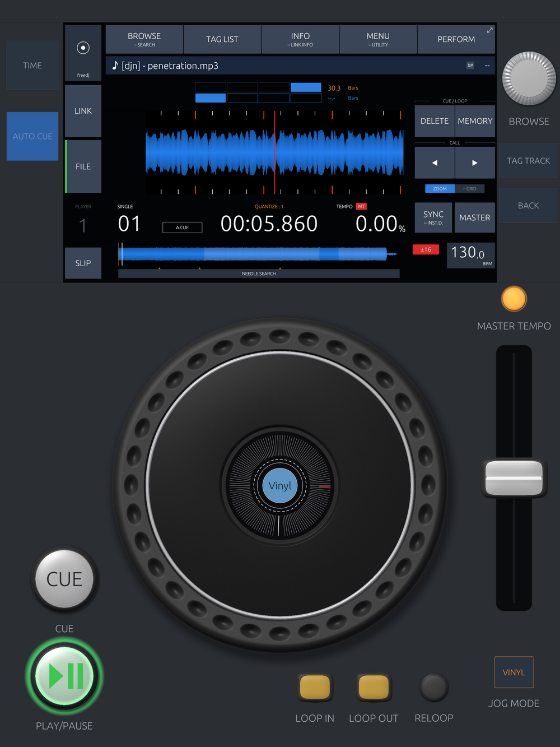The image size is (560, 747).
Task: Click the 30.3 Bars readout
Action: pyautogui.click(x=343, y=88)
